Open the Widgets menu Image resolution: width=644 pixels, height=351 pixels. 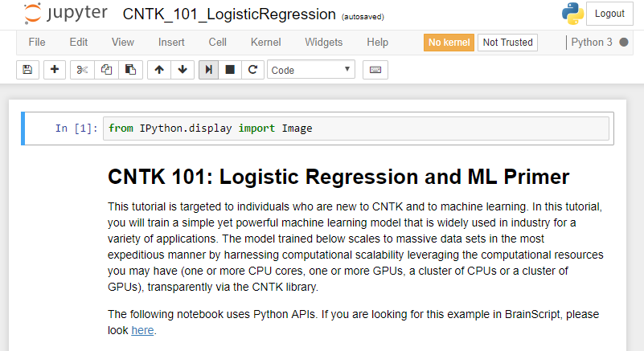pyautogui.click(x=324, y=43)
